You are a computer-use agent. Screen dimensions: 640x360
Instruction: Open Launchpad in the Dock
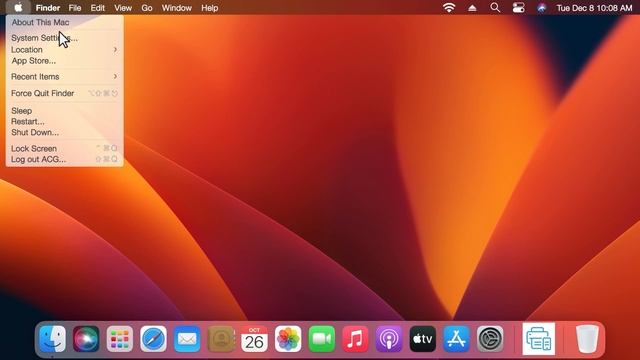(x=120, y=339)
